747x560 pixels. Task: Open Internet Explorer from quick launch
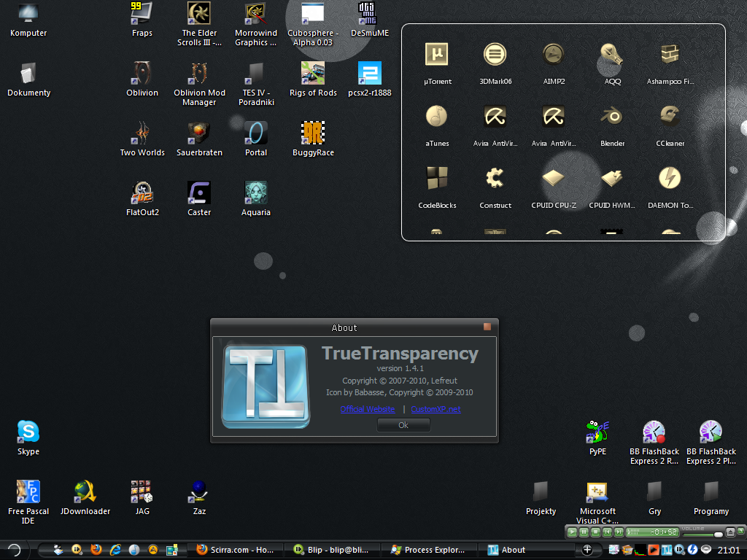(x=115, y=550)
